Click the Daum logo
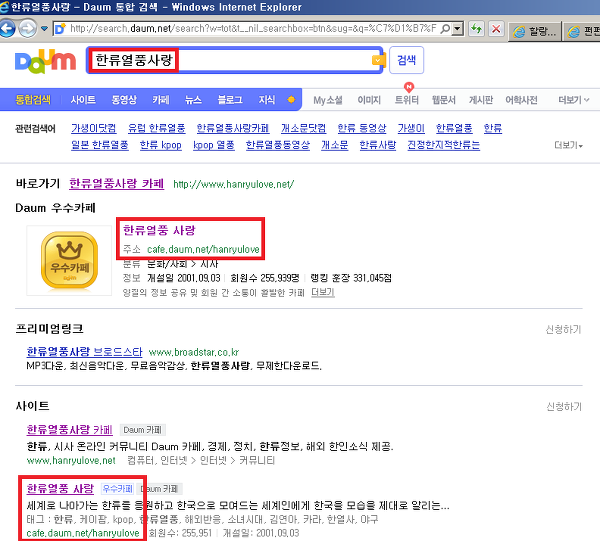This screenshot has width=600, height=541. [x=46, y=61]
